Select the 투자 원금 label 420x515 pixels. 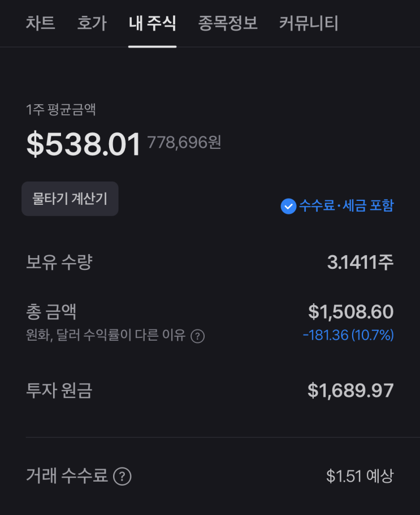59,390
